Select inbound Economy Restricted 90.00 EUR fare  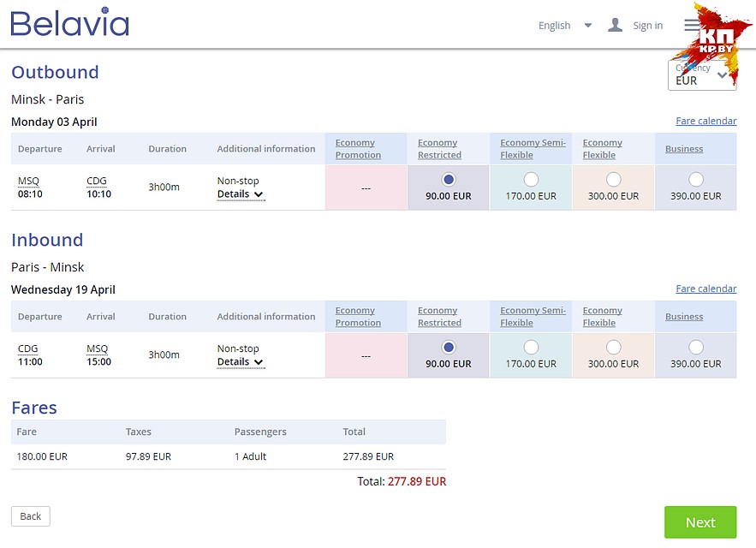[449, 348]
